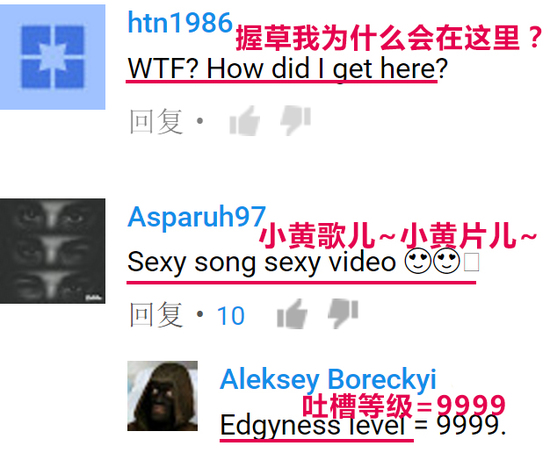550x453 pixels.
Task: Click the red caption 握草我为什么会在这里
Action: [389, 38]
